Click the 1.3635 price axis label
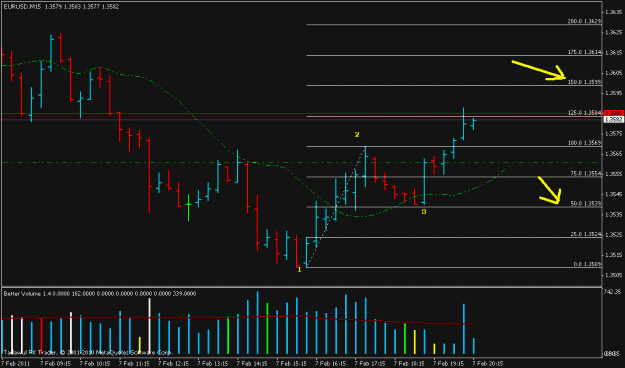 coord(613,12)
